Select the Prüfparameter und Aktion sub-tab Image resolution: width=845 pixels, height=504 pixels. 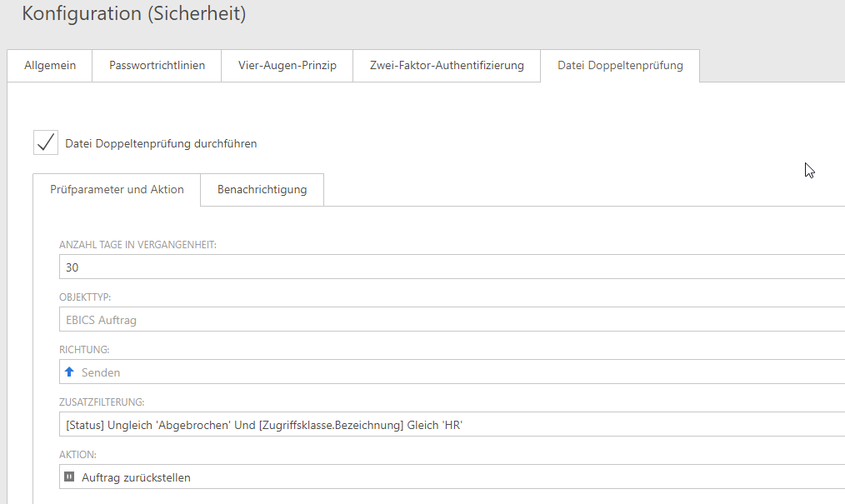(x=117, y=190)
